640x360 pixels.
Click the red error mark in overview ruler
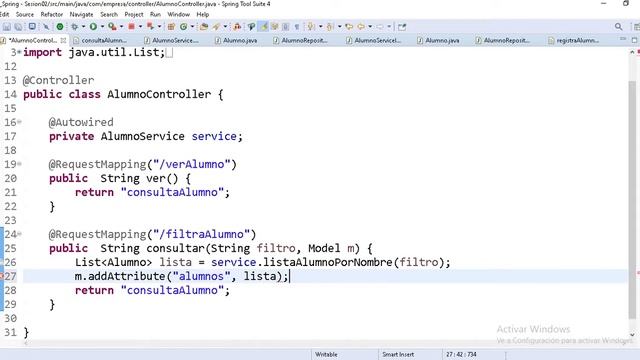click(638, 273)
